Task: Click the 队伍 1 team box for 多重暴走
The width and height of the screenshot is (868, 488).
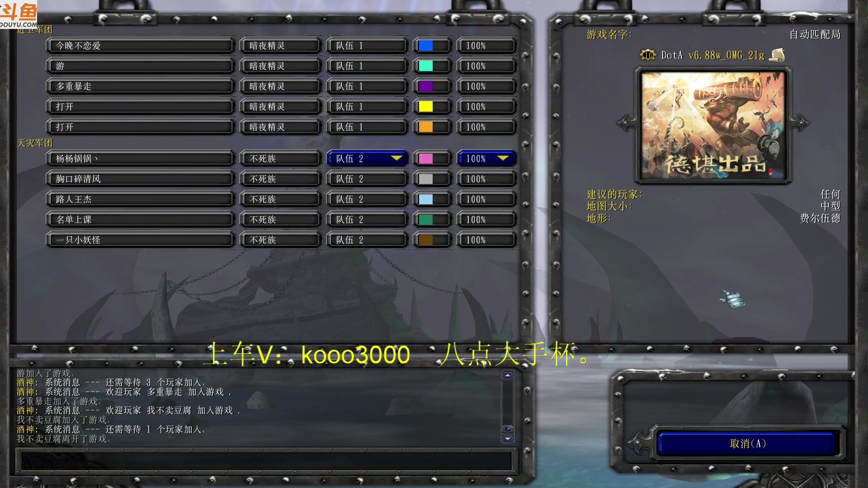Action: coord(367,86)
